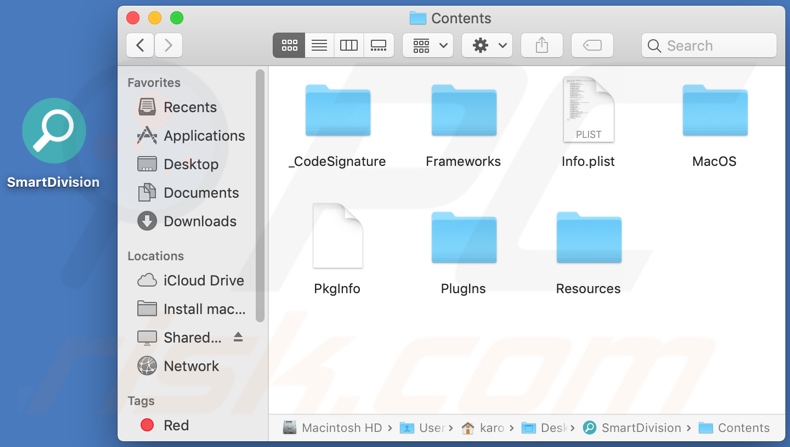Select the PkgInfo file icon

[x=338, y=236]
